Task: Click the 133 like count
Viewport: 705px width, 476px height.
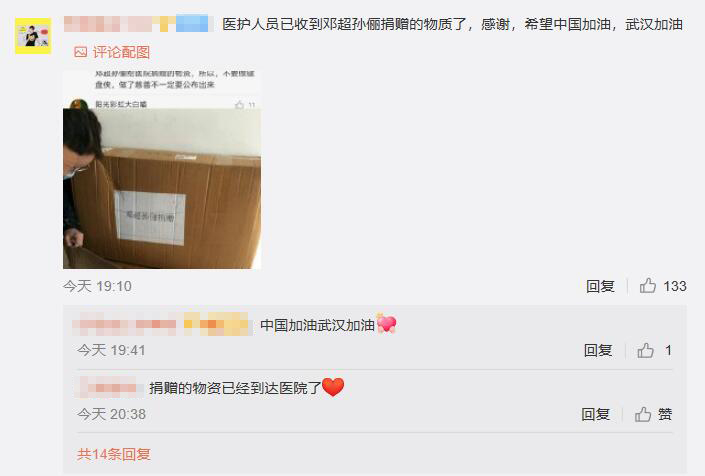Action: coord(674,286)
